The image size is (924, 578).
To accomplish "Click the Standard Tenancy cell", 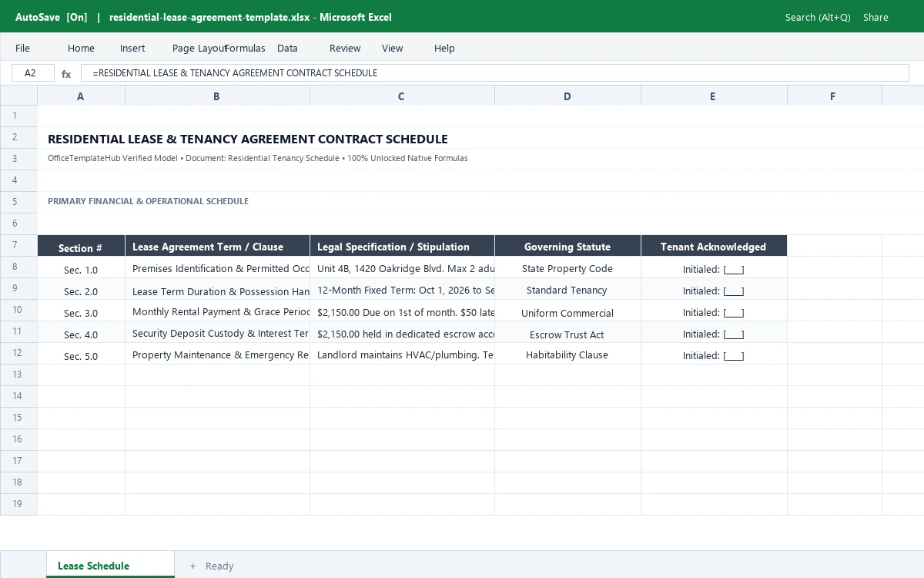I will coord(567,289).
